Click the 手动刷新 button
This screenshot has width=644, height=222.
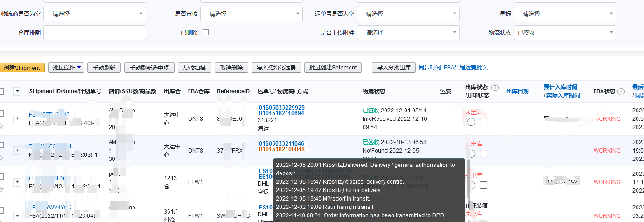point(104,68)
